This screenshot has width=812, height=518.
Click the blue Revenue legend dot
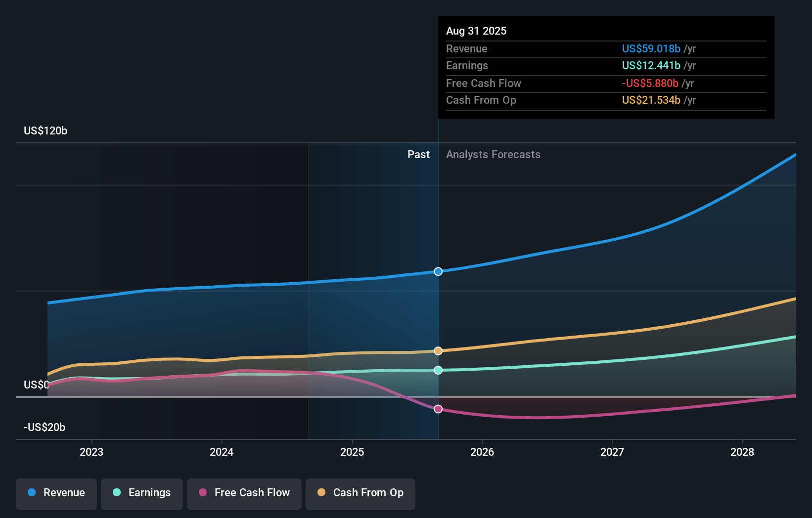coord(32,492)
